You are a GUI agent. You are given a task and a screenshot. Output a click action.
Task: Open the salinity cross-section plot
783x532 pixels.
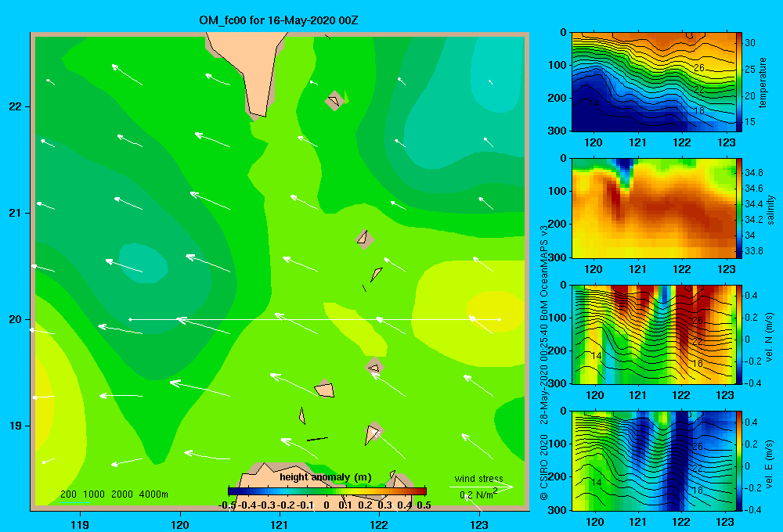[654, 208]
